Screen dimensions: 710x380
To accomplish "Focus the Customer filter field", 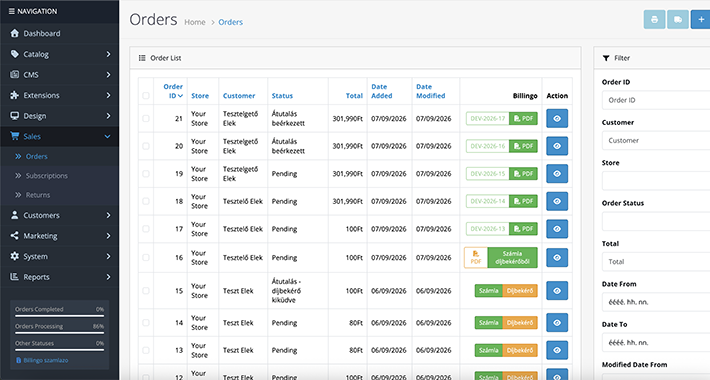I will point(656,140).
